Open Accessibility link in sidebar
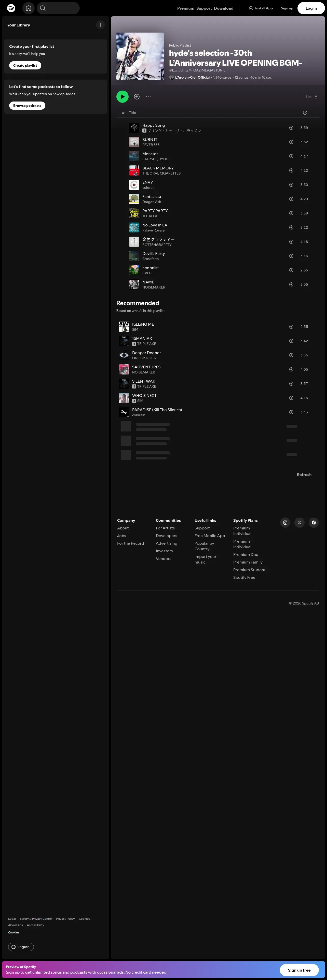This screenshot has height=980, width=327. tap(35, 925)
